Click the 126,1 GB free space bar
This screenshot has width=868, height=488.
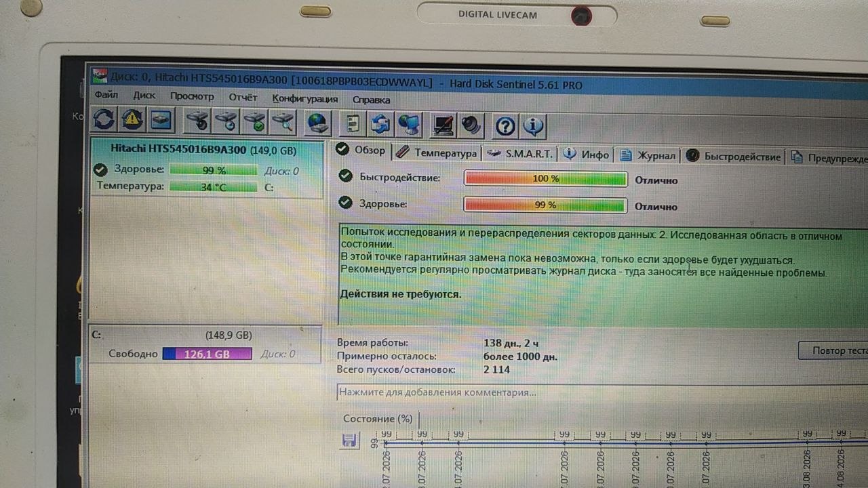(207, 354)
